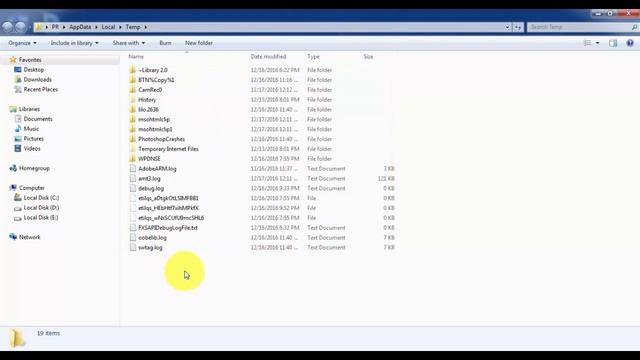Open the view options dropdown arrow
This screenshot has height=360, width=640.
598,43
